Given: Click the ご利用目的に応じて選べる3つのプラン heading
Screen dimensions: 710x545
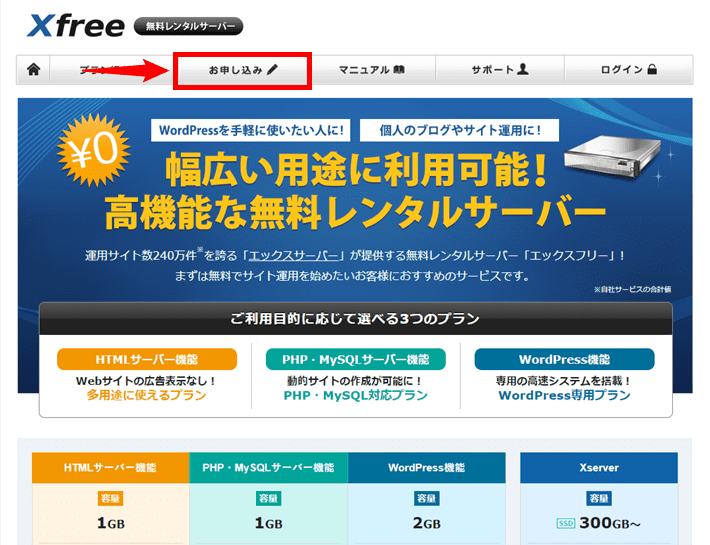Looking at the screenshot, I should tap(355, 319).
